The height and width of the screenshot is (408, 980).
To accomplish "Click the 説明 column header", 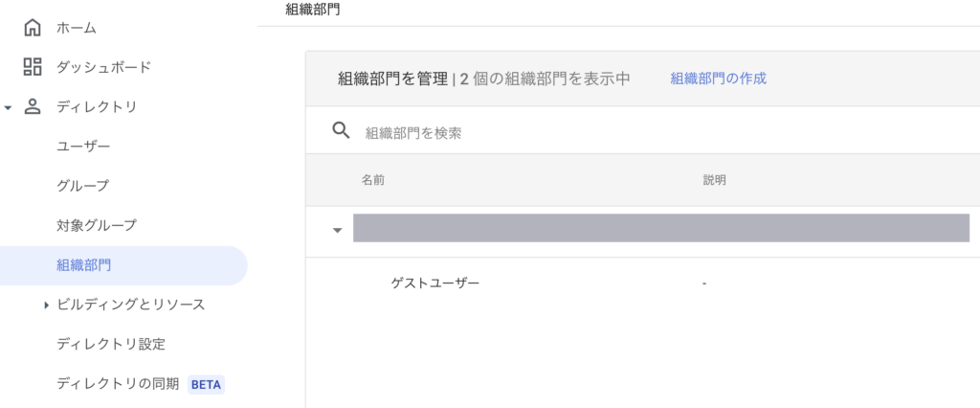I will click(715, 180).
